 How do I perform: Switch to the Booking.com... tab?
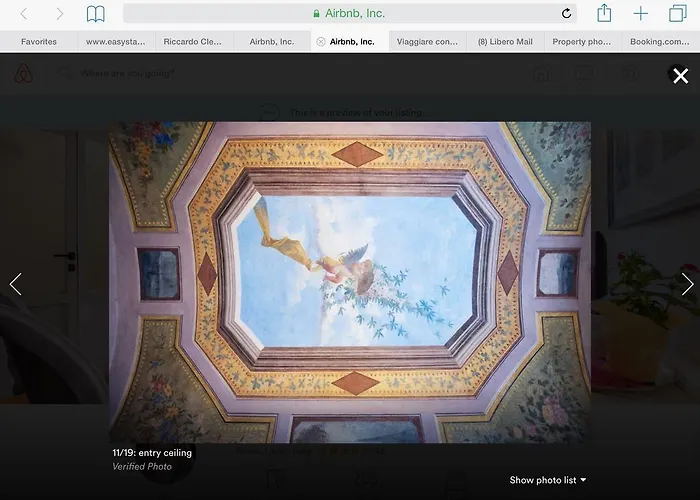click(x=660, y=42)
